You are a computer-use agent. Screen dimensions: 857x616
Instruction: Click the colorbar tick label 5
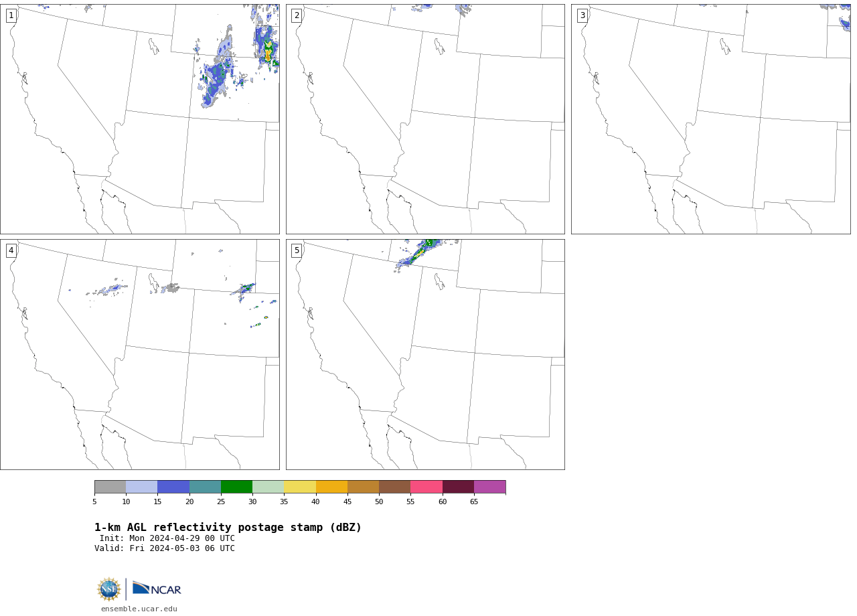(94, 502)
